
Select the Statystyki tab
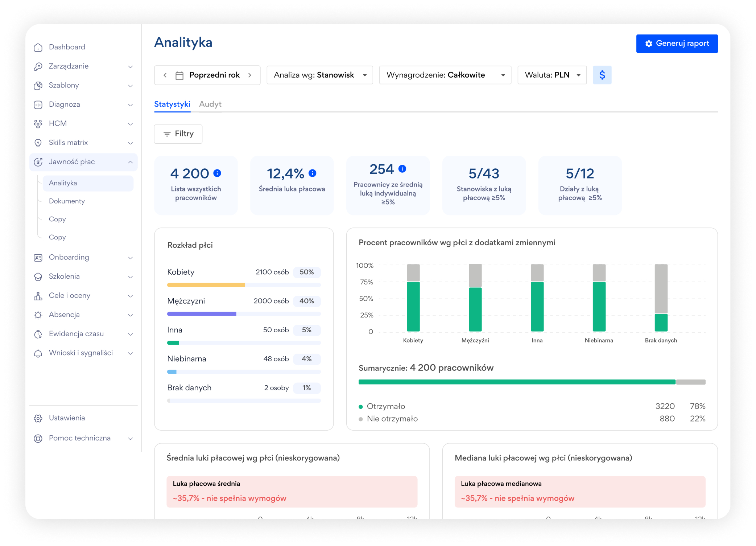[172, 104]
